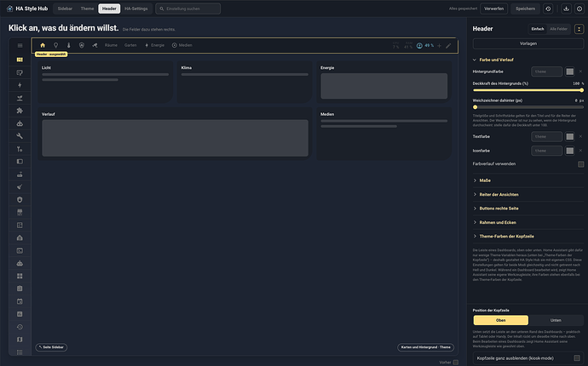This screenshot has width=588, height=366.
Task: Click the lightbulb icon in the header preview
Action: (56, 45)
